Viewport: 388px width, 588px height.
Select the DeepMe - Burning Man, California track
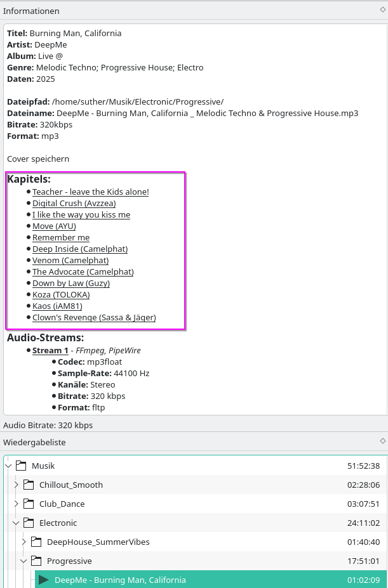pos(120,580)
